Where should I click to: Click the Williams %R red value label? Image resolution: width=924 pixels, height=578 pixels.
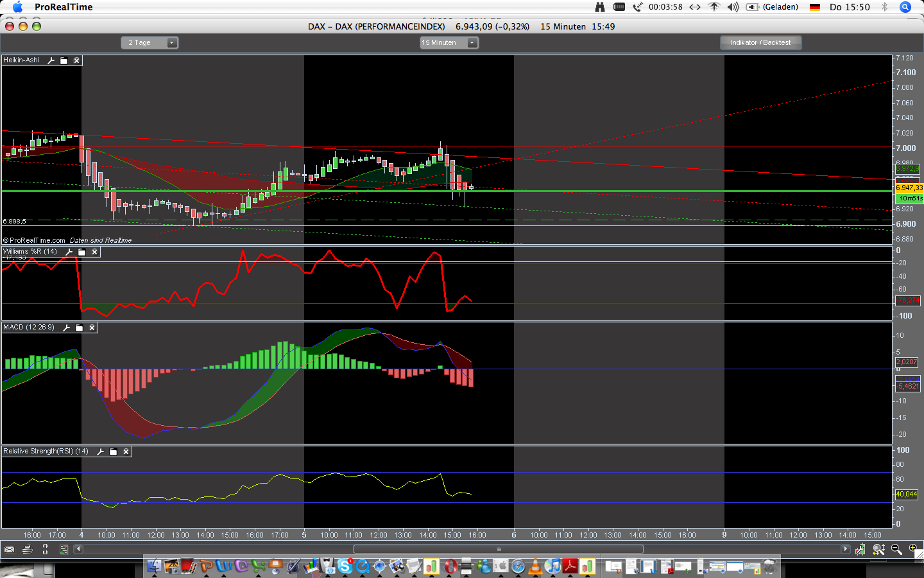coord(907,301)
